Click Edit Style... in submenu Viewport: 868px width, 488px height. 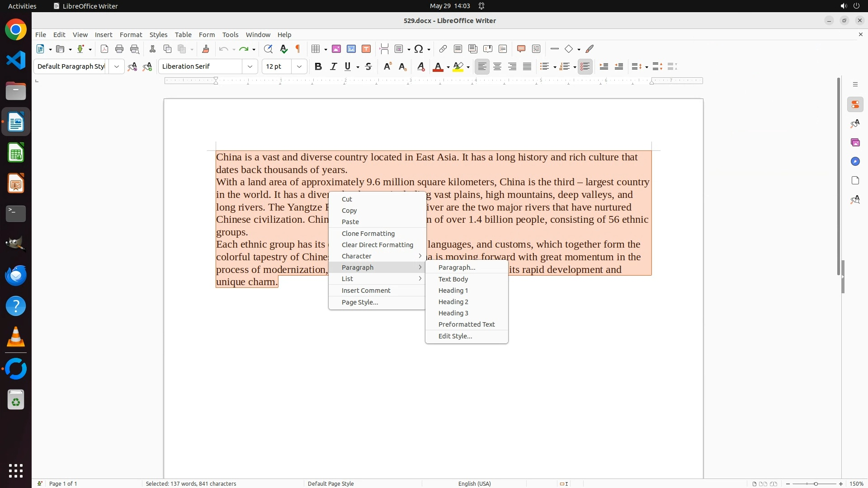pos(455,336)
